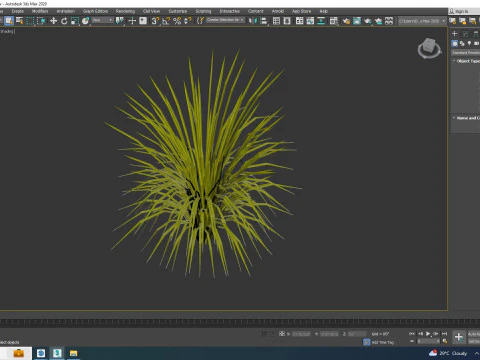Select Shapes category in Create panel
Viewport: 480px width, 360px height.
[x=462, y=43]
